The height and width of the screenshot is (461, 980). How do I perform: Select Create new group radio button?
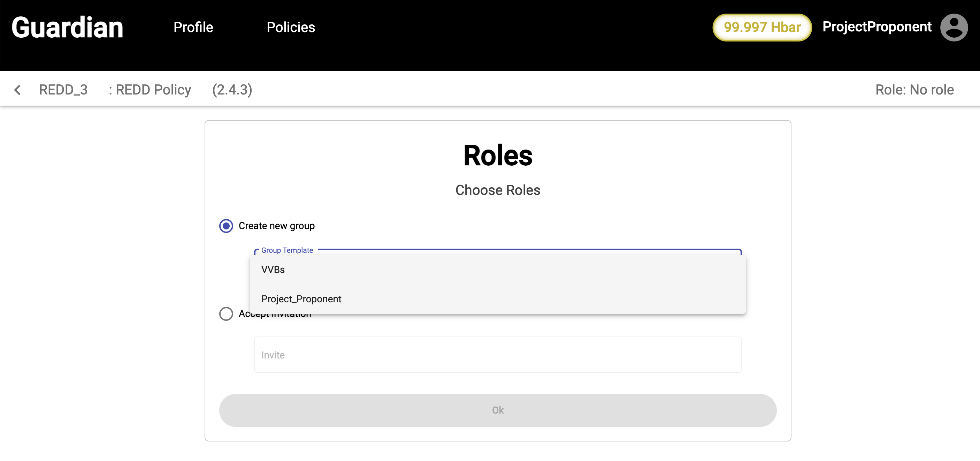226,226
